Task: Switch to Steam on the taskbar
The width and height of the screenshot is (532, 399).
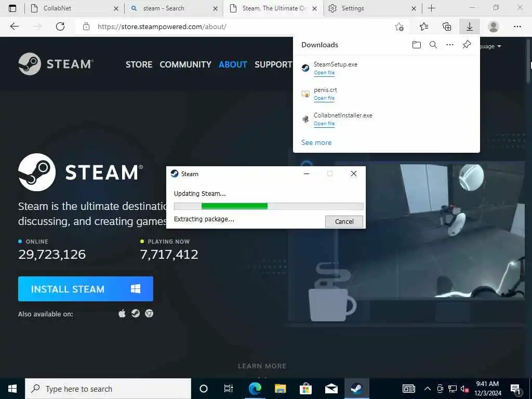Action: coord(356,389)
